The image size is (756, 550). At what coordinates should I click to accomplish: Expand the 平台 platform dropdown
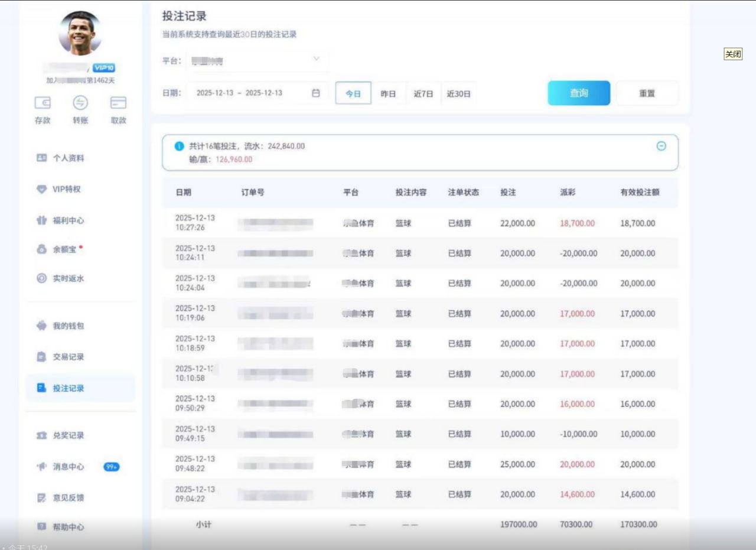click(257, 60)
